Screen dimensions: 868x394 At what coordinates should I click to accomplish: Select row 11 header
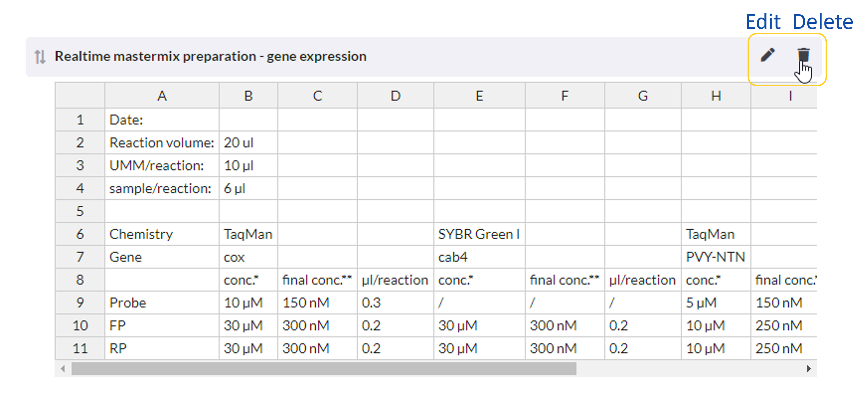click(x=80, y=348)
